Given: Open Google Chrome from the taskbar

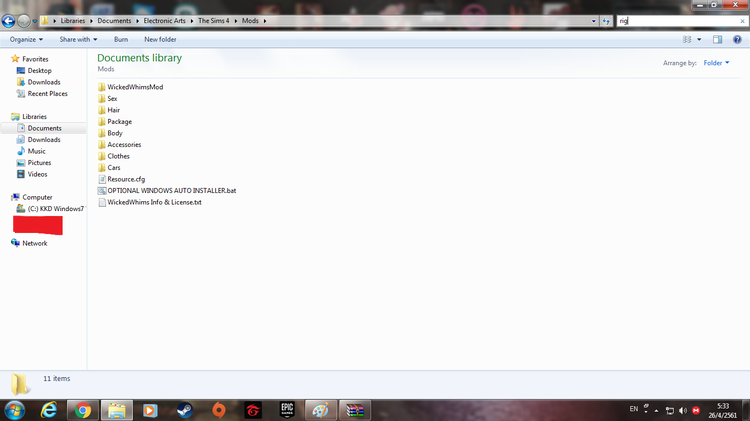Looking at the screenshot, I should point(82,410).
